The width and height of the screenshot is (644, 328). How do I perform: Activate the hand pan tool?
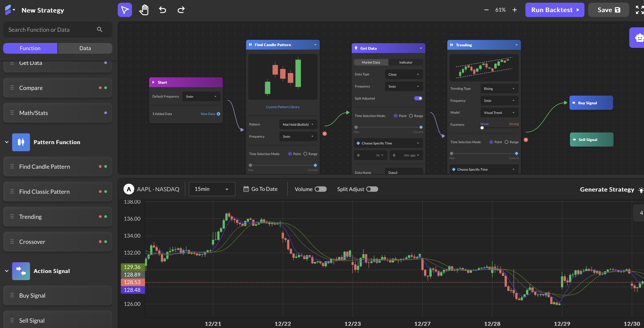(x=144, y=10)
